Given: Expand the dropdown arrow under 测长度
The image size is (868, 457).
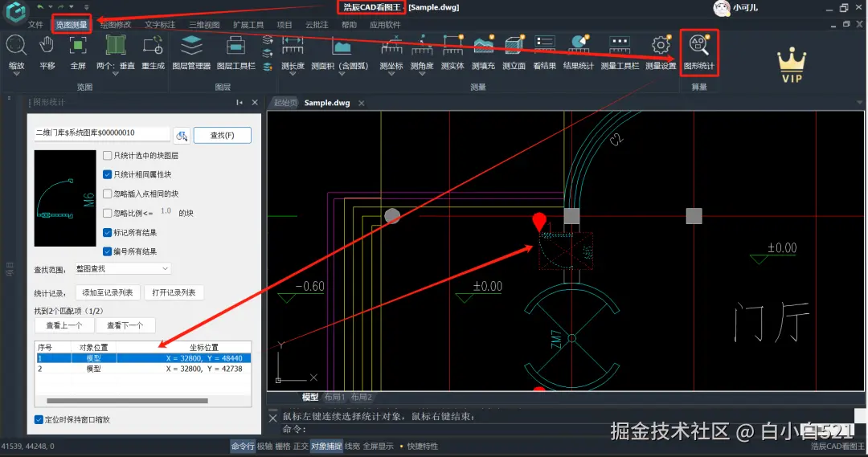Looking at the screenshot, I should (x=293, y=75).
